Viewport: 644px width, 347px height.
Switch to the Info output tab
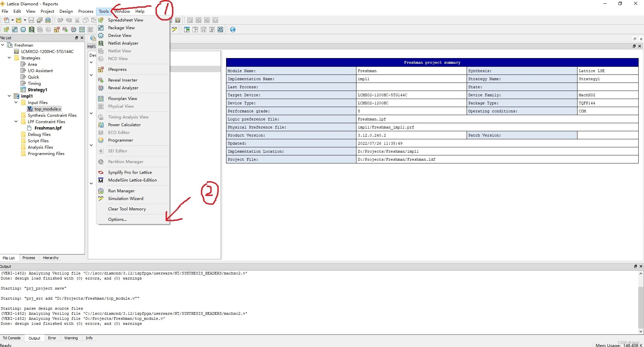pos(89,338)
